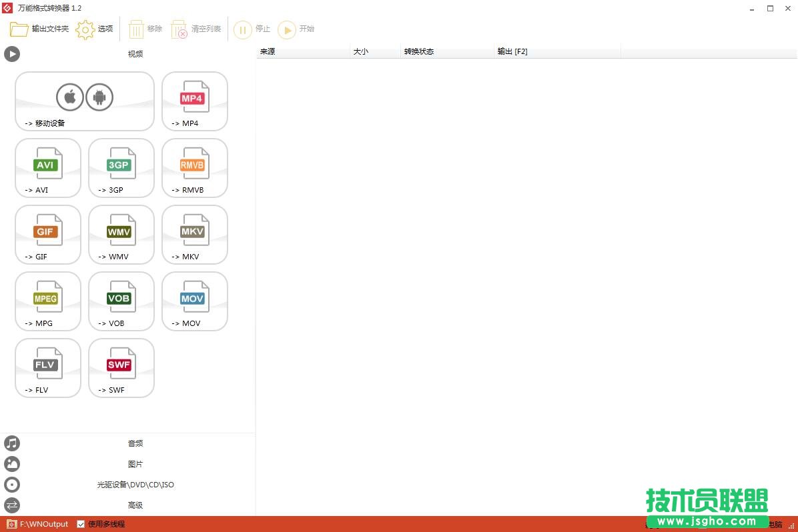Open the mobile device conversion tile
Viewport: 798px width, 532px height.
point(85,101)
